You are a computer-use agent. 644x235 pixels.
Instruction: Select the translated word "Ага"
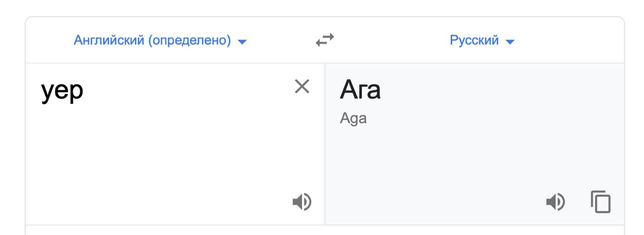coord(360,90)
